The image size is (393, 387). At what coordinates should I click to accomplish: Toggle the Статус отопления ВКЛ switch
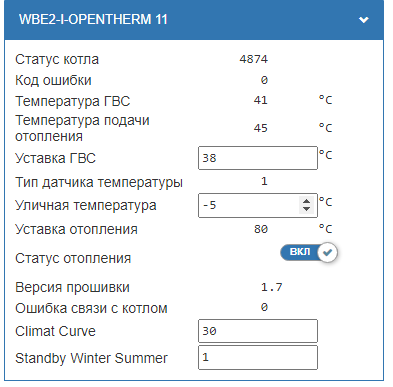click(309, 252)
